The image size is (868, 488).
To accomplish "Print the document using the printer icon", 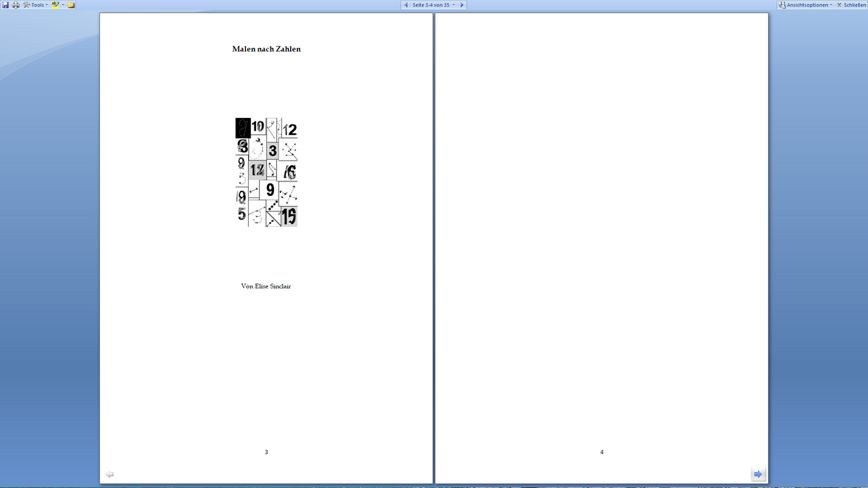I will point(16,5).
